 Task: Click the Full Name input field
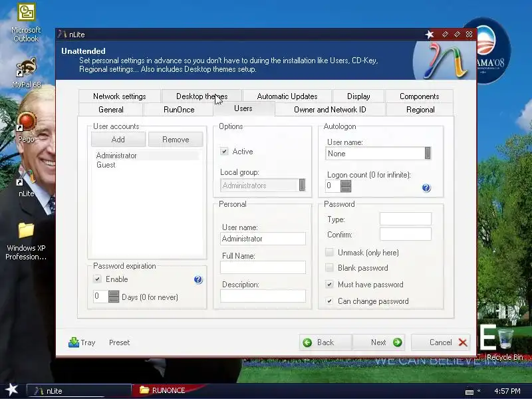pos(263,267)
